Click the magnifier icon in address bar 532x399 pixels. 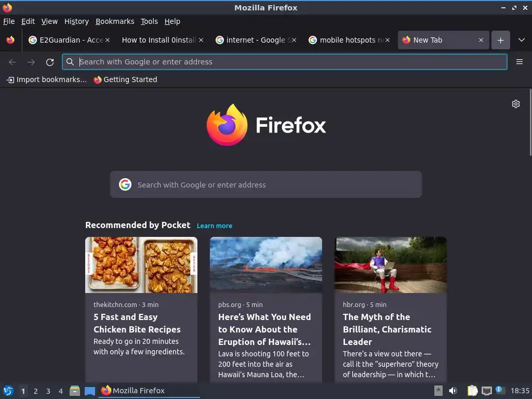click(x=70, y=62)
